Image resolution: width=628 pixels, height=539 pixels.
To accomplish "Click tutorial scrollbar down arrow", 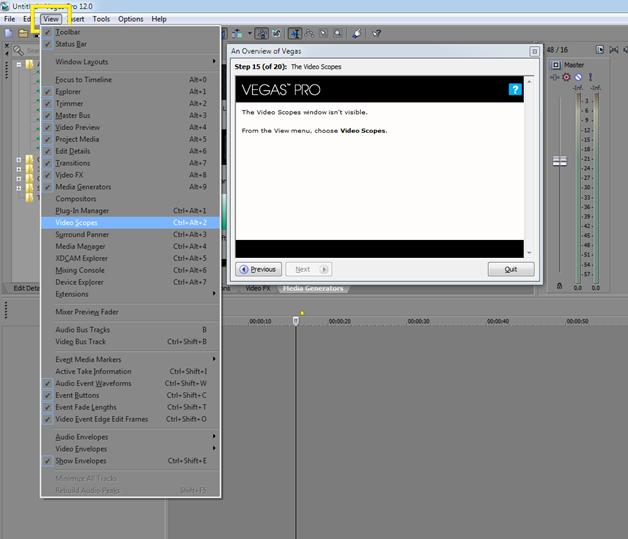I will pyautogui.click(x=529, y=253).
